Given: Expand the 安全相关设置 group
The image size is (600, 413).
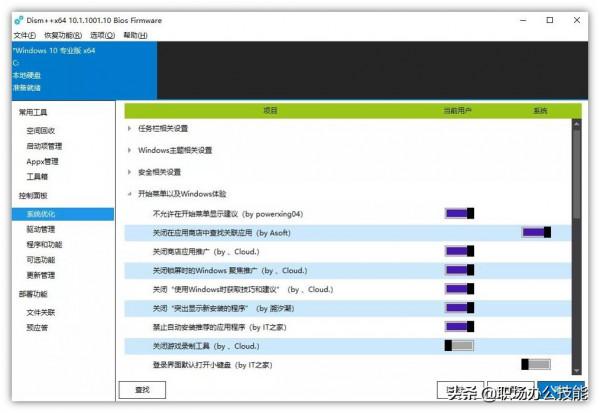Looking at the screenshot, I should [129, 172].
